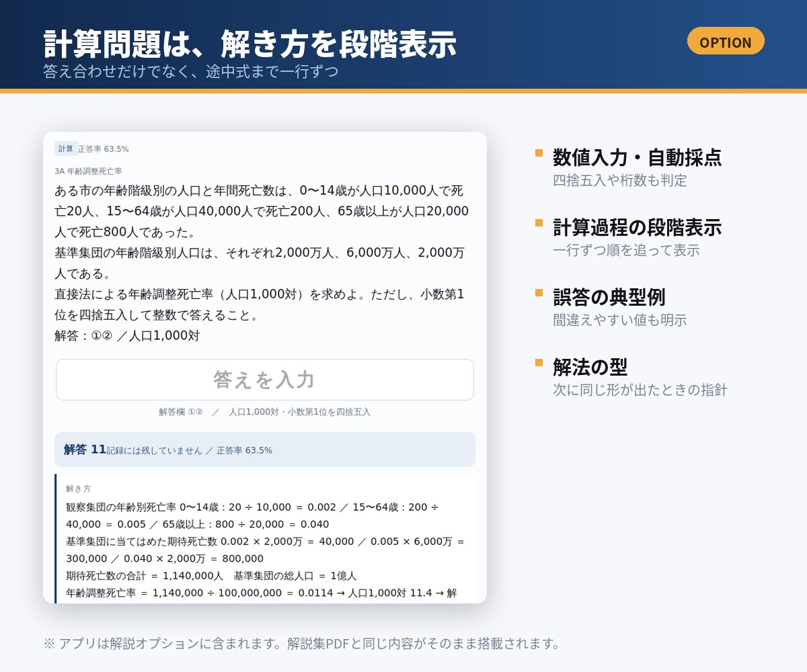
Task: Click the 数値入力・自動採点 feature heading
Action: 637,157
